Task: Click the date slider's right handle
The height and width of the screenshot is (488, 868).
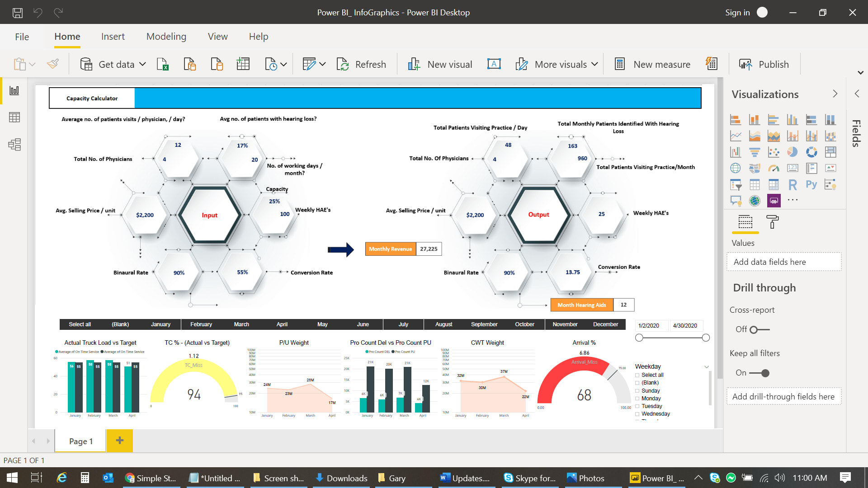Action: [x=706, y=338]
